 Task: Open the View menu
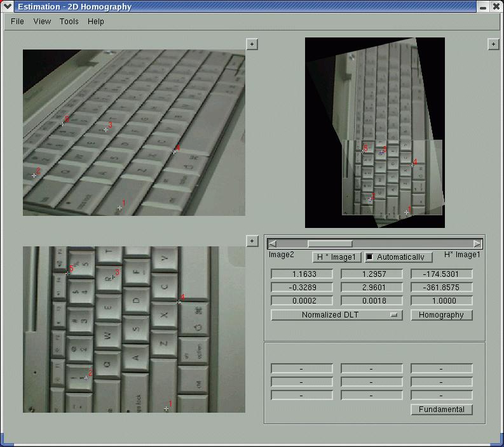coord(42,22)
